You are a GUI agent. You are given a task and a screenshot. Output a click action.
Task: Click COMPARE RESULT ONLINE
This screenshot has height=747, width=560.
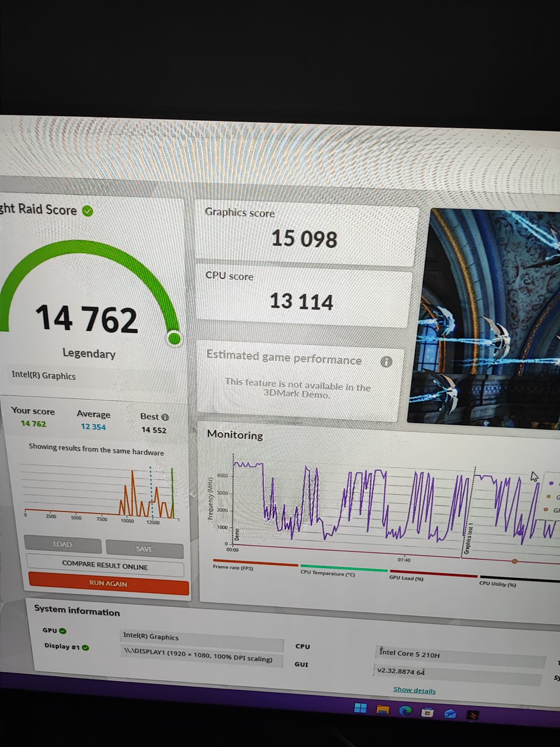(x=105, y=566)
